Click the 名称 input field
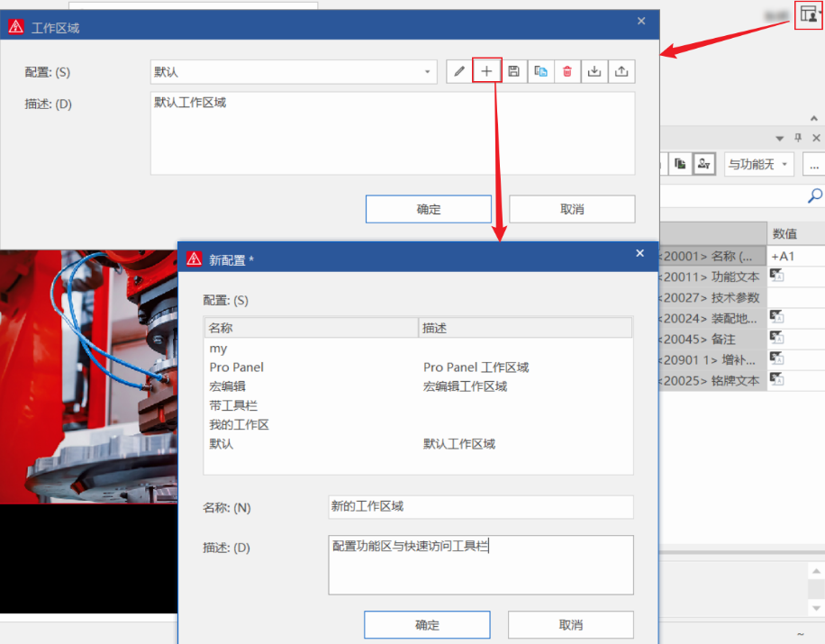 coord(481,507)
